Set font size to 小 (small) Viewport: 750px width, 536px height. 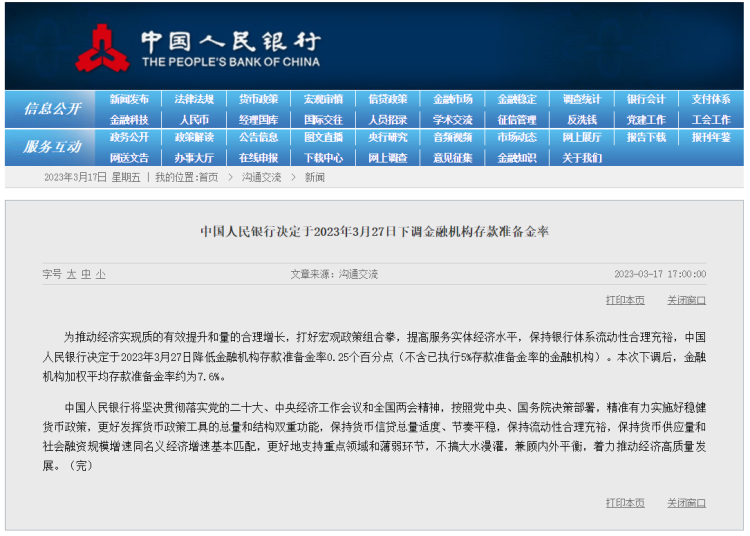100,274
